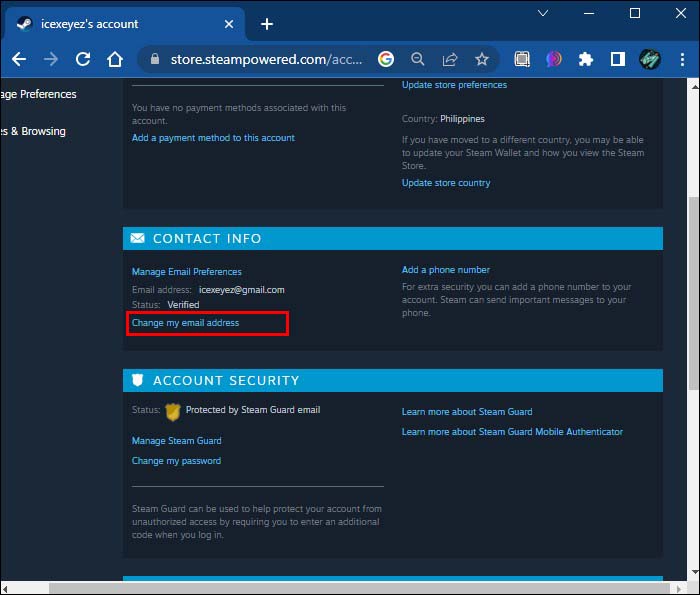View site security lock info
Image resolution: width=700 pixels, height=595 pixels.
155,58
